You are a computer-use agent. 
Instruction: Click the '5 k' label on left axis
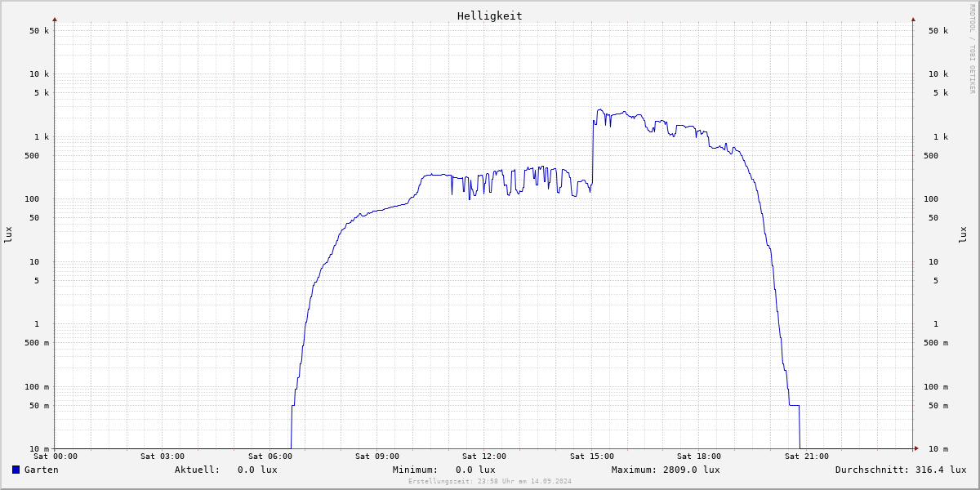click(42, 93)
